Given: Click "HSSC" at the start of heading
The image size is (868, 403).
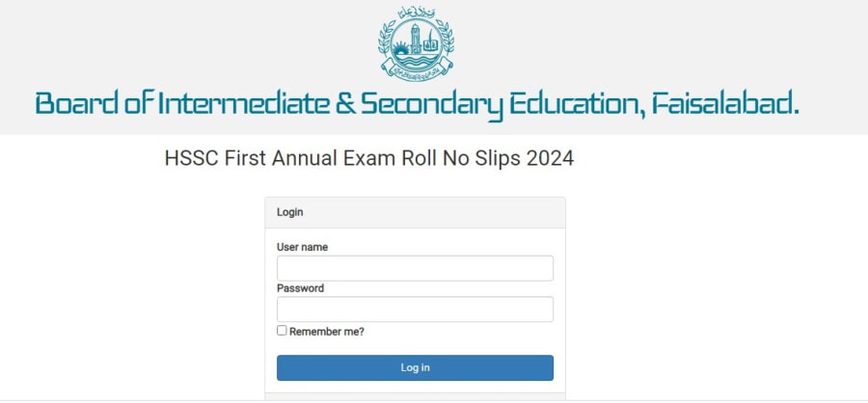Looking at the screenshot, I should pyautogui.click(x=192, y=159).
